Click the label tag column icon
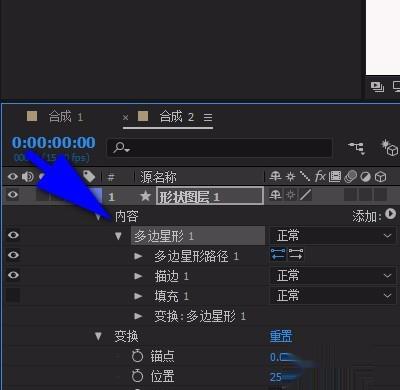Image resolution: width=400 pixels, height=390 pixels. (x=89, y=176)
